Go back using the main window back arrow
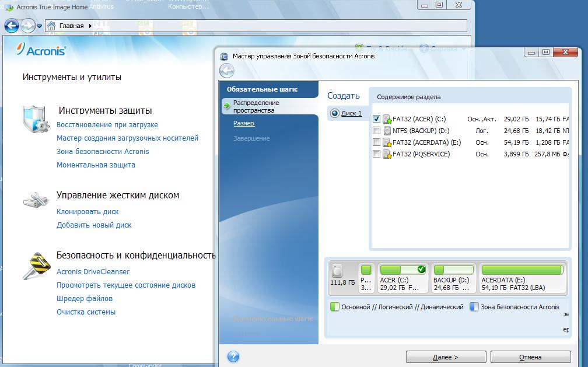 [12, 26]
